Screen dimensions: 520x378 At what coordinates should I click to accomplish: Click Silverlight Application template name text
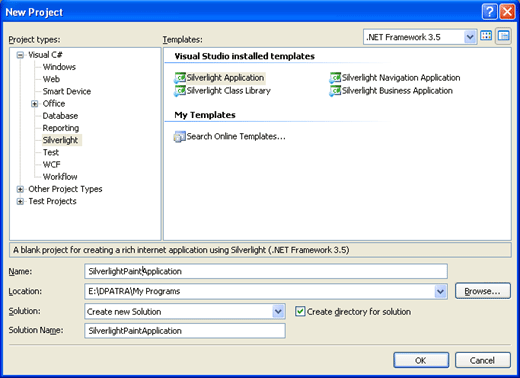click(225, 78)
